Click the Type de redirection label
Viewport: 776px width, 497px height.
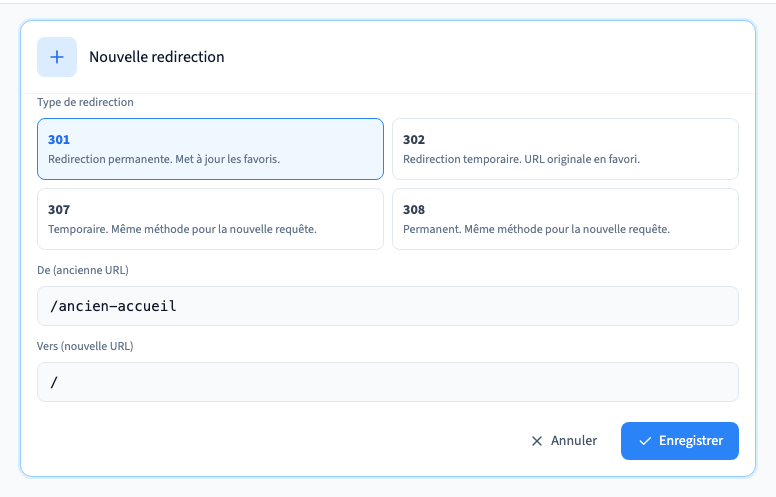pos(85,102)
